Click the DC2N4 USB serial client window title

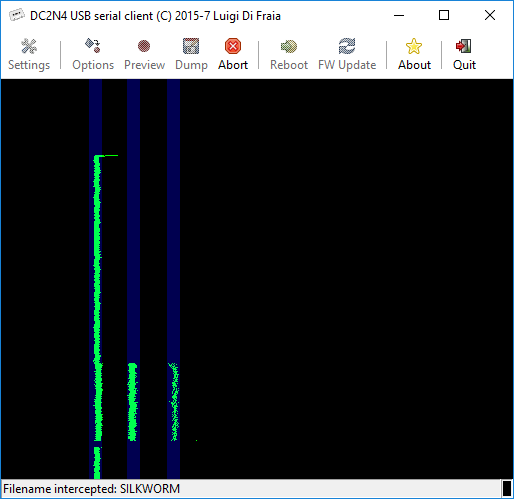(x=155, y=16)
